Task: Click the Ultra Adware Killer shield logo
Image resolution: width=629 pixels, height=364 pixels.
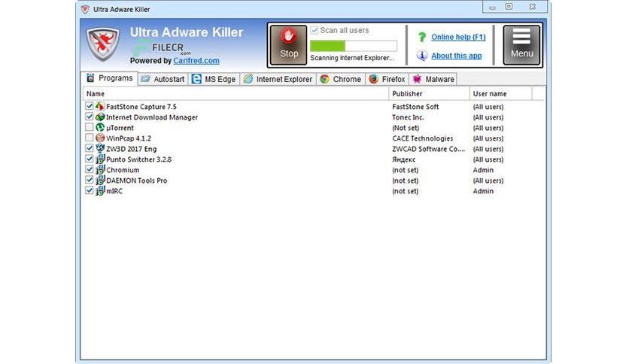Action: tap(103, 44)
